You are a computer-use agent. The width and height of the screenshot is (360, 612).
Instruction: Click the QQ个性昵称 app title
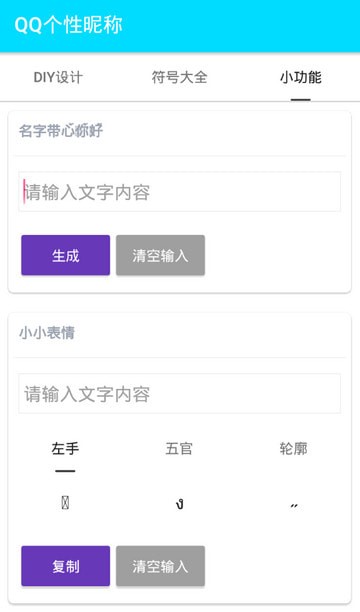click(x=69, y=25)
